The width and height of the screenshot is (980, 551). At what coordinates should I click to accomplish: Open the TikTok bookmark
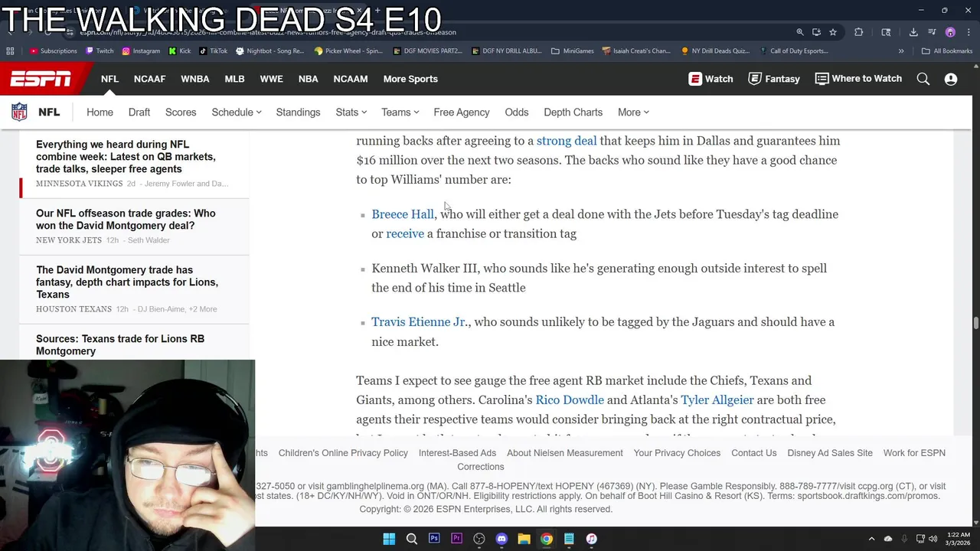[214, 51]
